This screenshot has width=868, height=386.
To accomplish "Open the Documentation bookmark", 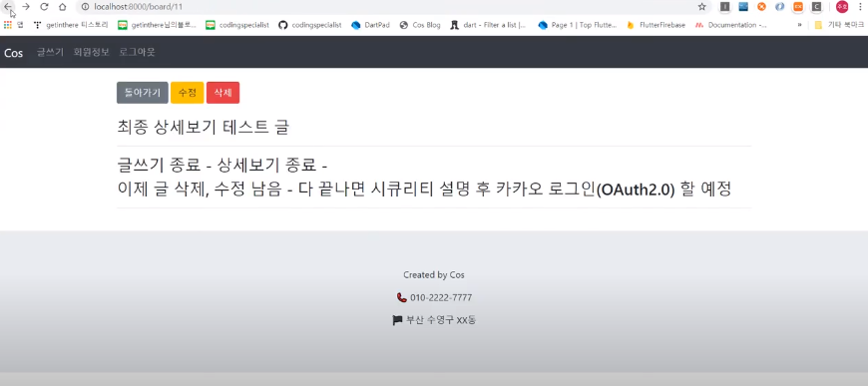I will click(x=731, y=25).
